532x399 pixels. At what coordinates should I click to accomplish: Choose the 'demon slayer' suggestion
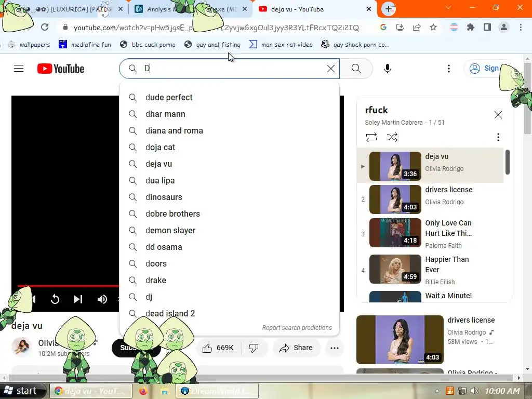coord(229,230)
